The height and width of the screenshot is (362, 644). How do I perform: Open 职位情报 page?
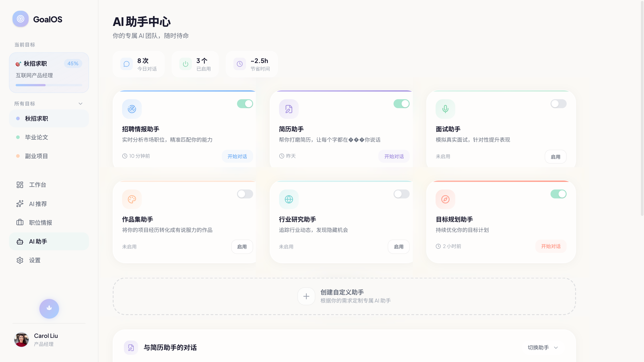pos(49,222)
